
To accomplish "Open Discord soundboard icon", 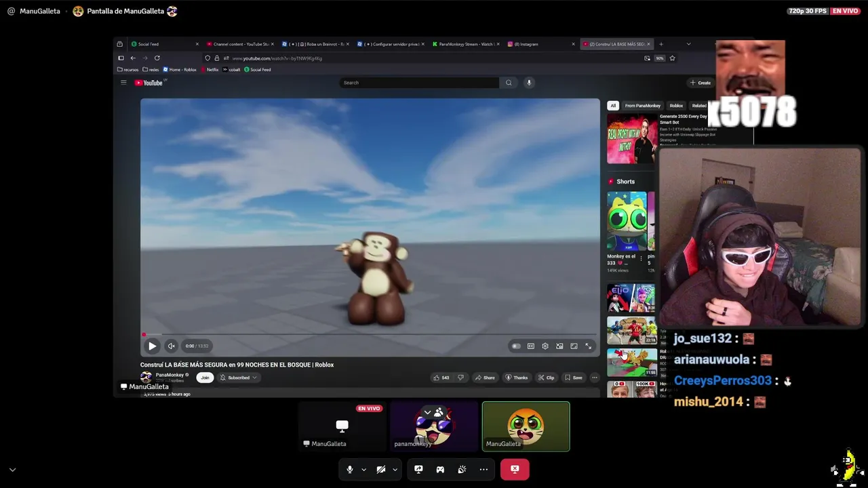I will click(462, 469).
